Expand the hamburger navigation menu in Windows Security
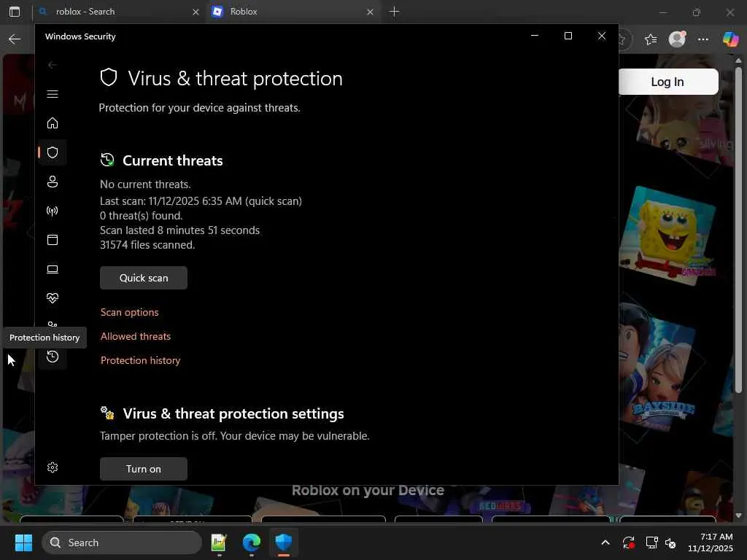The width and height of the screenshot is (747, 560). click(53, 94)
